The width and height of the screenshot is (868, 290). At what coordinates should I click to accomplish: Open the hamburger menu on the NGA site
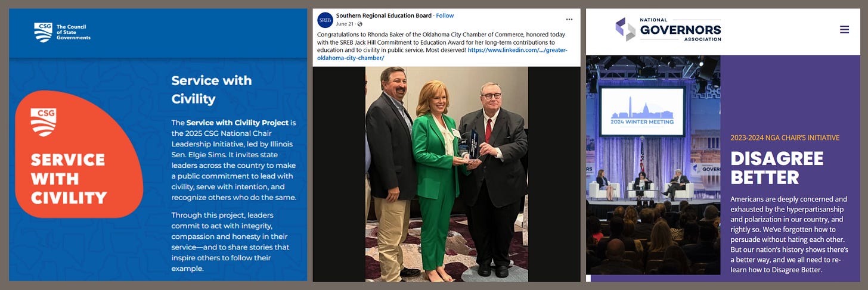(844, 29)
